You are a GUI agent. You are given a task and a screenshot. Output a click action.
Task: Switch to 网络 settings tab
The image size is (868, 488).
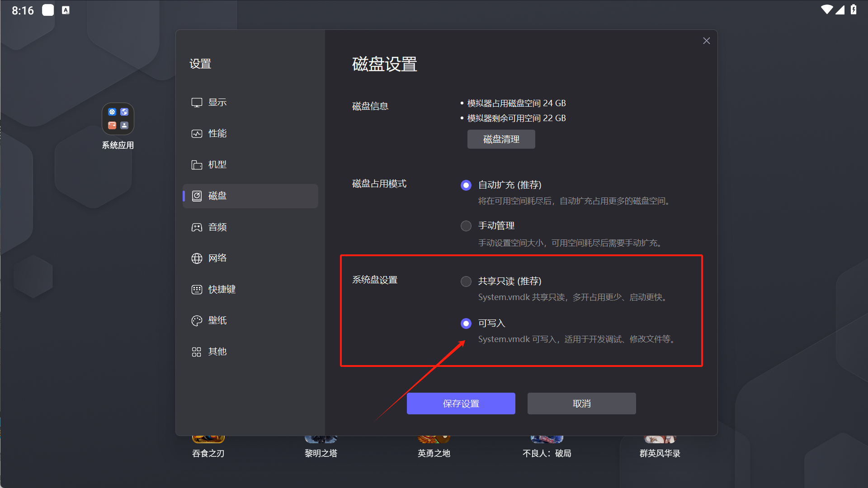pos(217,258)
